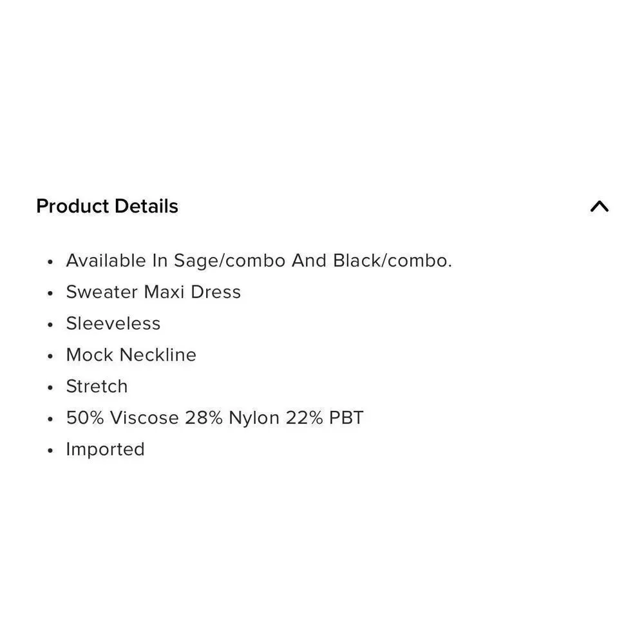The width and height of the screenshot is (644, 644).
Task: Click the Imported list item
Action: click(x=106, y=450)
